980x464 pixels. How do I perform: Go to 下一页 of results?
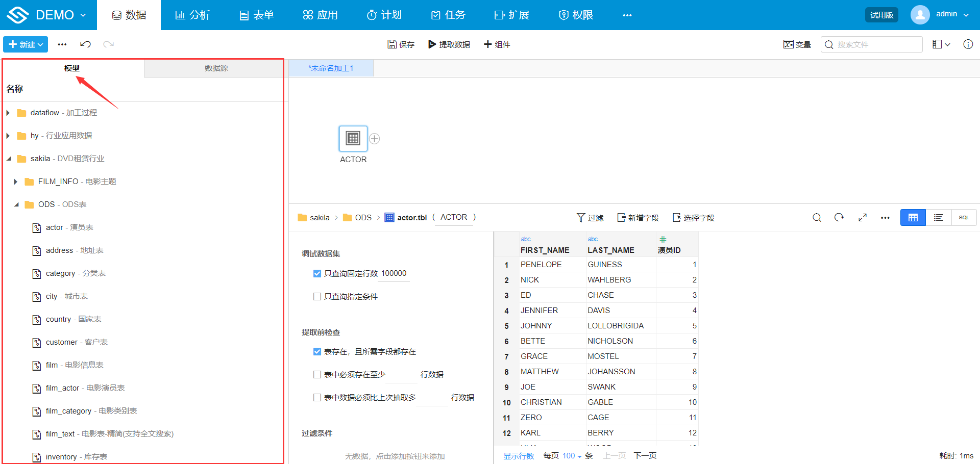coord(645,455)
